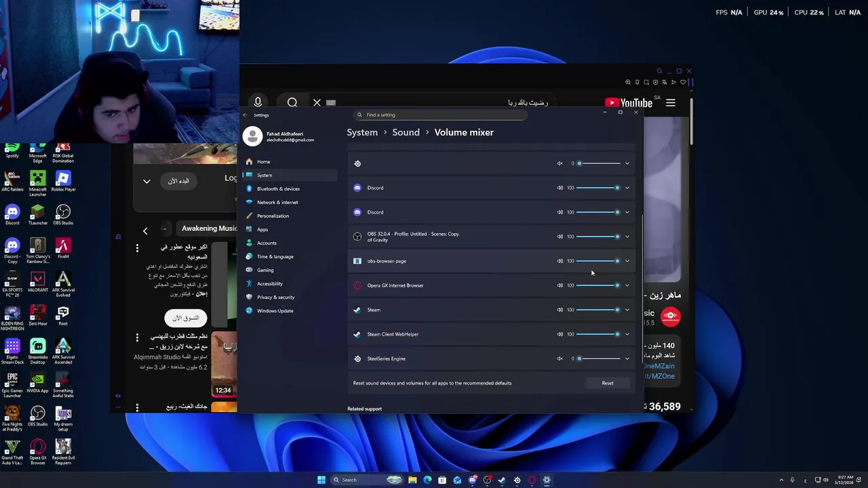This screenshot has height=488, width=868.
Task: Open File Explorer from the taskbar
Action: (412, 480)
